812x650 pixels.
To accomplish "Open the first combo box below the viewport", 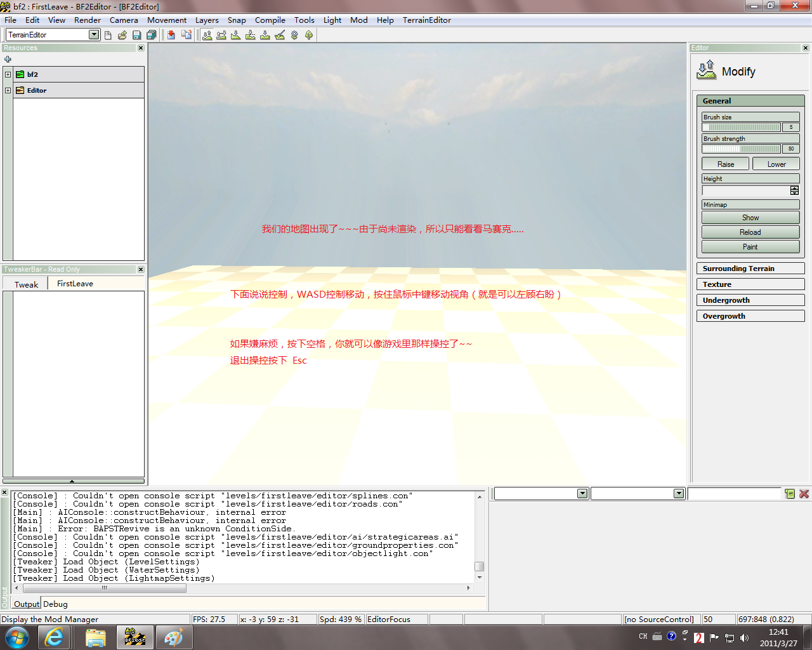I will 582,494.
